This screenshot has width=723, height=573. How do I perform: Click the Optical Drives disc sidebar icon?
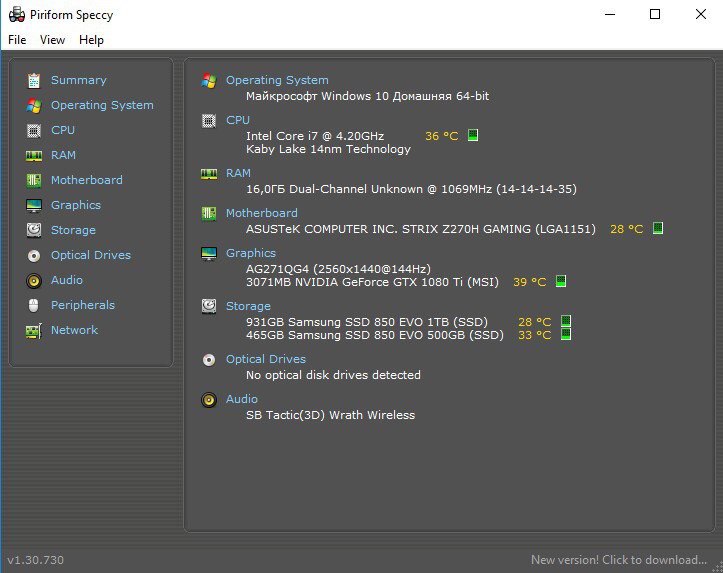coord(34,255)
